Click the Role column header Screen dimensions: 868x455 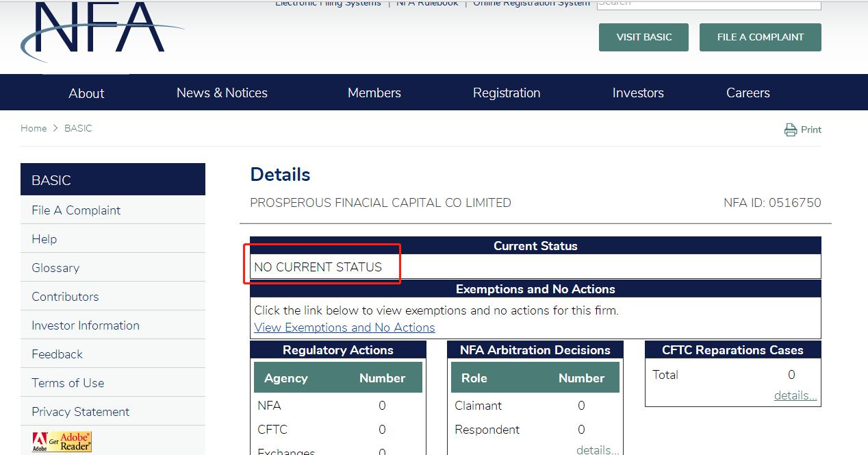(474, 378)
